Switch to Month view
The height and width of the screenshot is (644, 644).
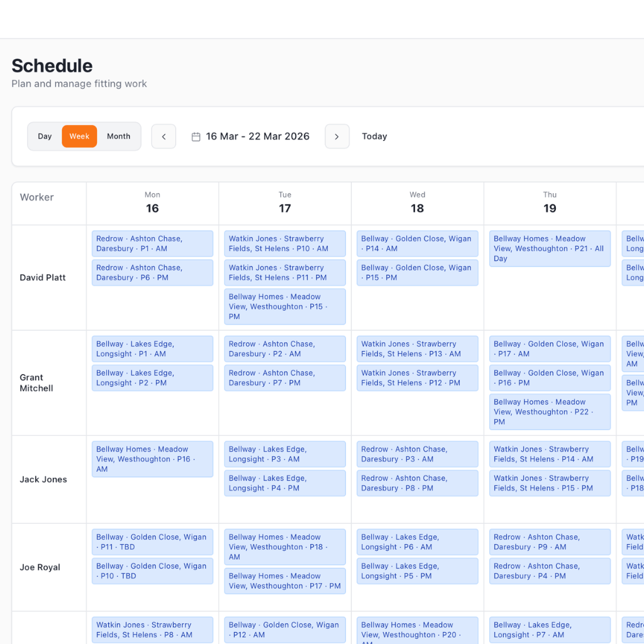[119, 136]
